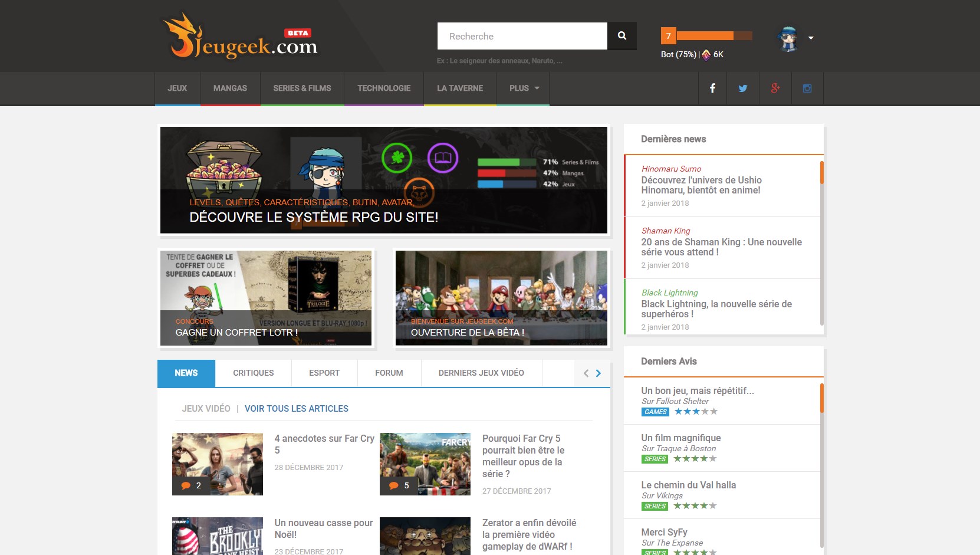Click comment bubble on Pourquoi Far Cry 5 thumbnail
The height and width of the screenshot is (555, 980).
coord(394,485)
